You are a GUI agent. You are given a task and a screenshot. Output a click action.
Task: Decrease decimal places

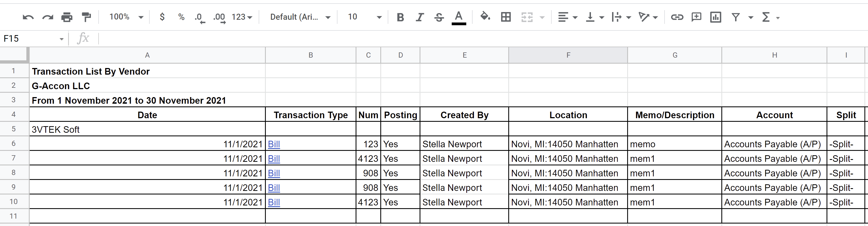pyautogui.click(x=200, y=18)
